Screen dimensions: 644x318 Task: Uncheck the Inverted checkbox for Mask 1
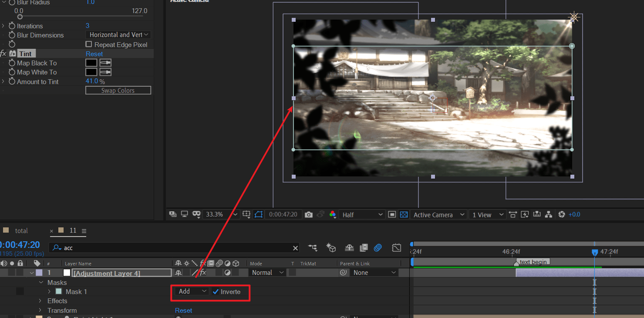coord(216,292)
